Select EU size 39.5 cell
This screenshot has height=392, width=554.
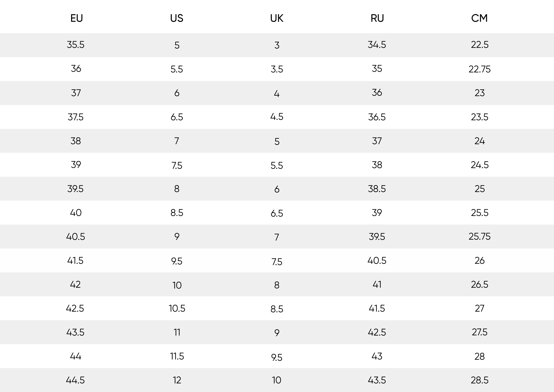75,189
